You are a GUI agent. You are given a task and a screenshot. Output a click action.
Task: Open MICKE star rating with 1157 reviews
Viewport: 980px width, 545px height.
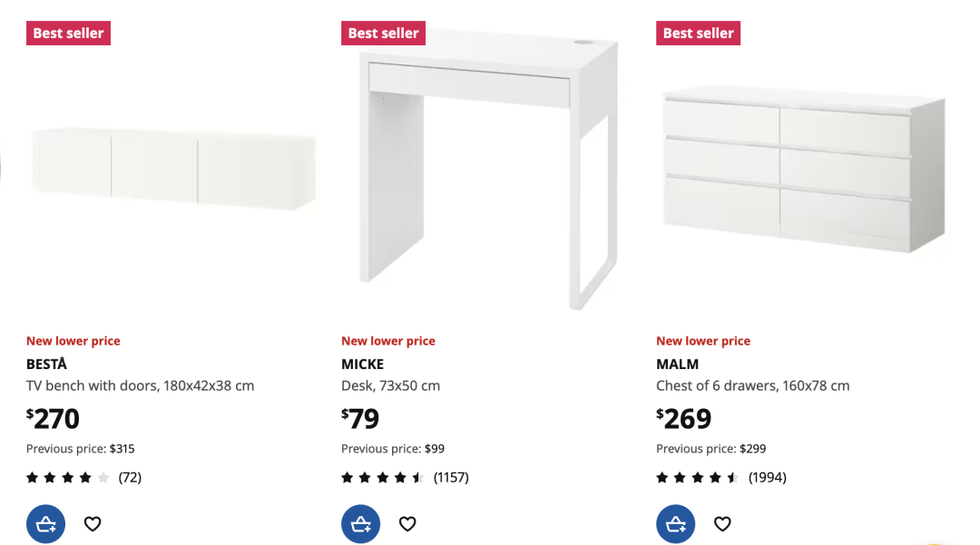click(x=405, y=478)
